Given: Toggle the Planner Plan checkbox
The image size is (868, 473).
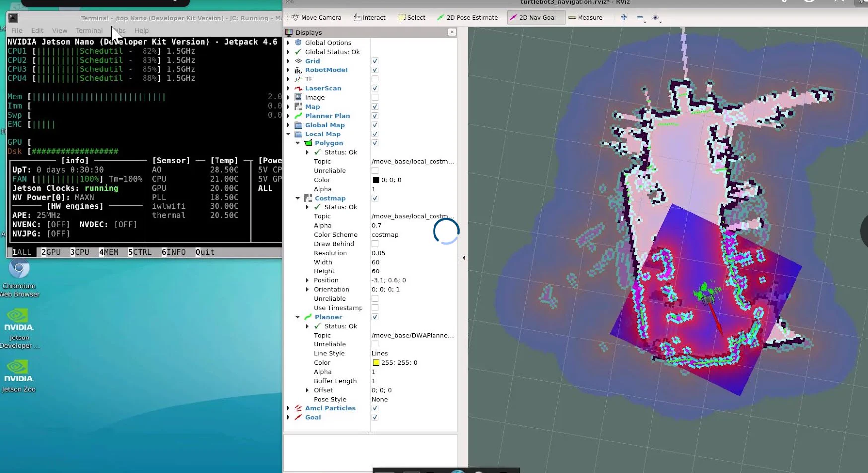Looking at the screenshot, I should 375,116.
